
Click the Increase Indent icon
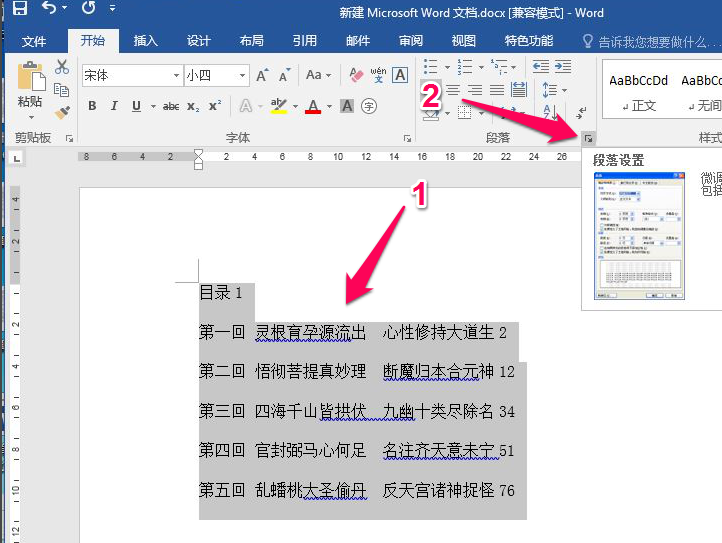click(563, 67)
